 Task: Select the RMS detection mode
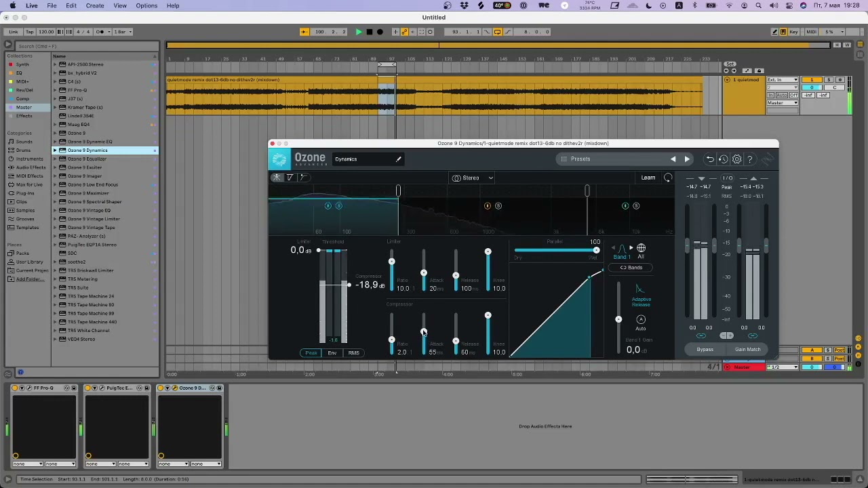354,353
